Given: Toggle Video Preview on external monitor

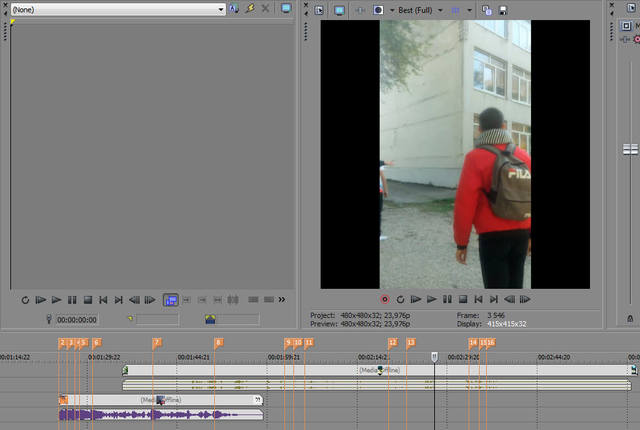Looking at the screenshot, I should point(339,10).
